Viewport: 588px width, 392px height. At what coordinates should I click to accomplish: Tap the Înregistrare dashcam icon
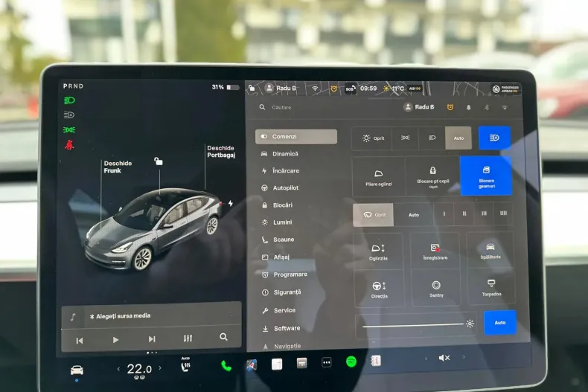coord(435,251)
